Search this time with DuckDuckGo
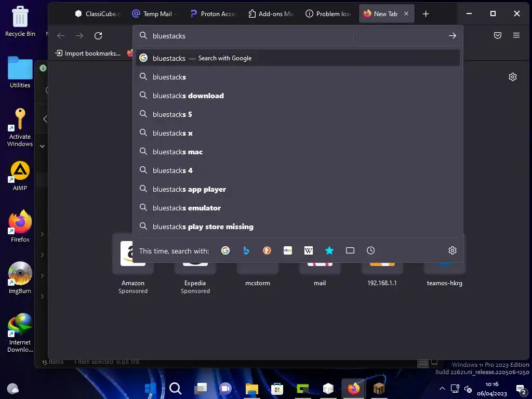 267,250
